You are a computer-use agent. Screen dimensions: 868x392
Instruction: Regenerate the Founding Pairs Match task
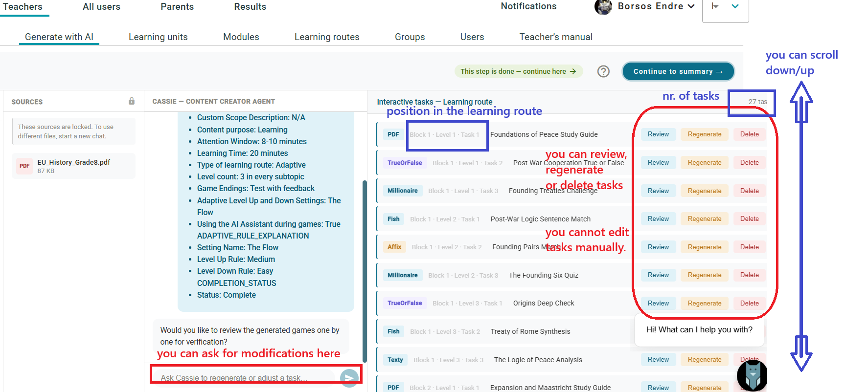[704, 247]
